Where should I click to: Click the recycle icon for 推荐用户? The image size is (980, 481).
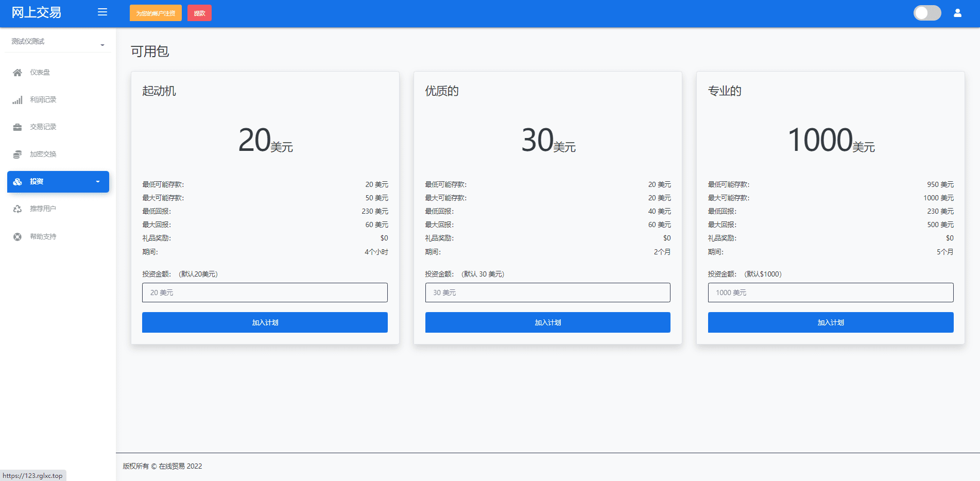[18, 209]
